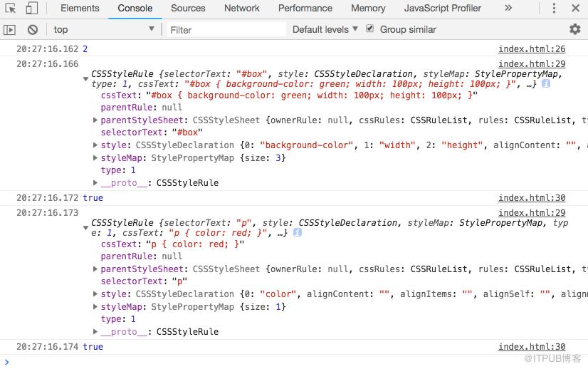The width and height of the screenshot is (588, 369).
Task: Open the Performance tab
Action: click(305, 9)
